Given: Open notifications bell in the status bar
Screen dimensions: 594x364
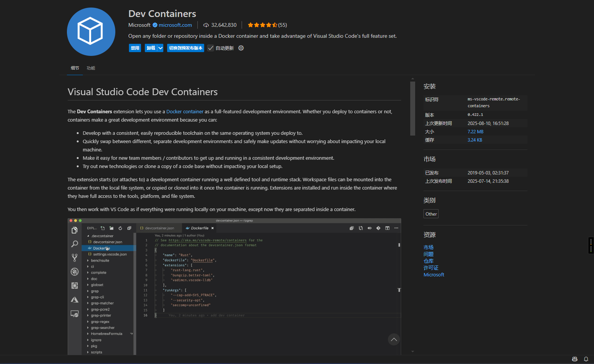Looking at the screenshot, I should (x=586, y=359).
